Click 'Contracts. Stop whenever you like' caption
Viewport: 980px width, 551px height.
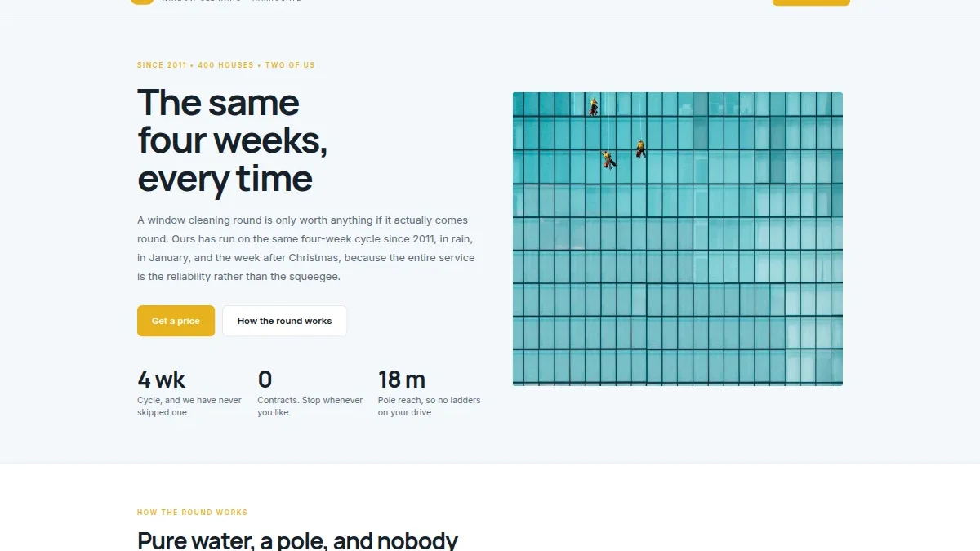coord(310,407)
